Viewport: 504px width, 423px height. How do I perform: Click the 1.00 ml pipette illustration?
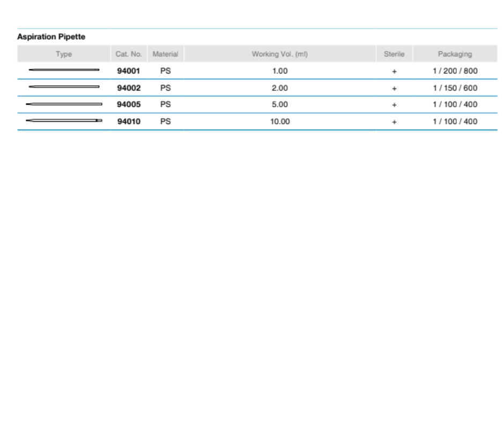click(64, 70)
